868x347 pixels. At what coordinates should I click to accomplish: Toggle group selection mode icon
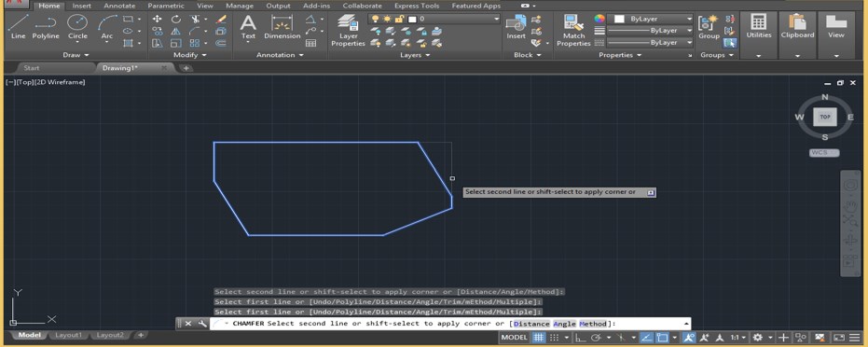click(x=730, y=43)
